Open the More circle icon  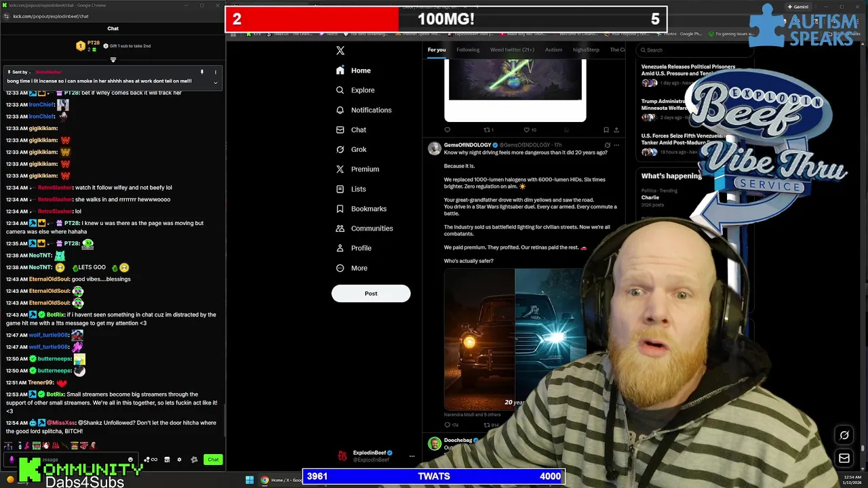click(x=340, y=268)
